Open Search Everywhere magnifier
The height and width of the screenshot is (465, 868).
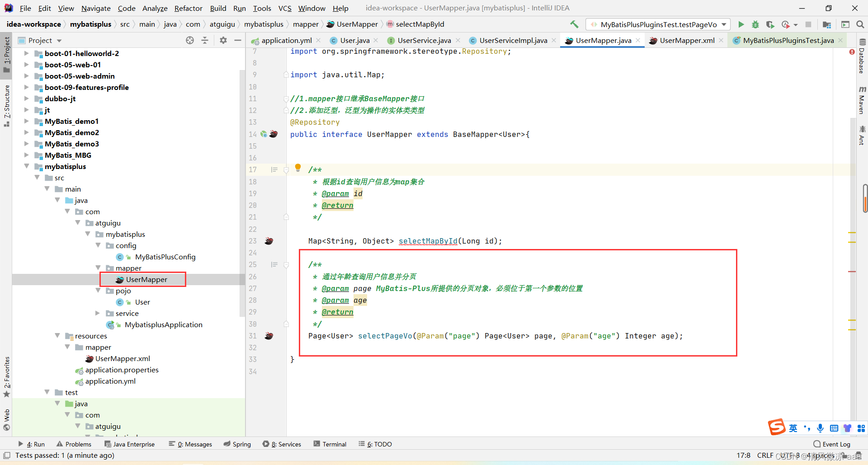click(x=860, y=24)
